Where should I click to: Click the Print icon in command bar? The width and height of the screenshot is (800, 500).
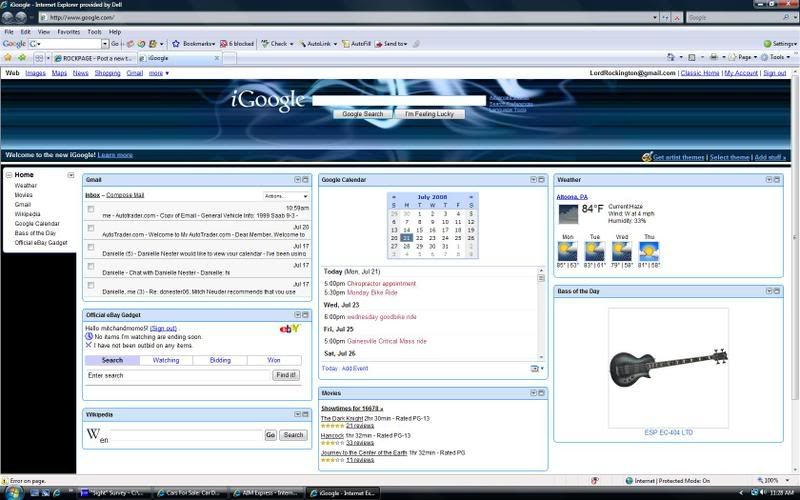pyautogui.click(x=714, y=57)
